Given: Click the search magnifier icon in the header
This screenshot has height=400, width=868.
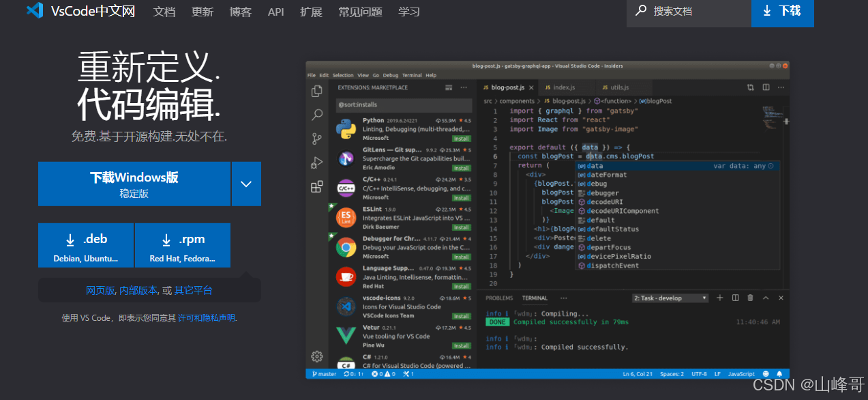Looking at the screenshot, I should [641, 10].
